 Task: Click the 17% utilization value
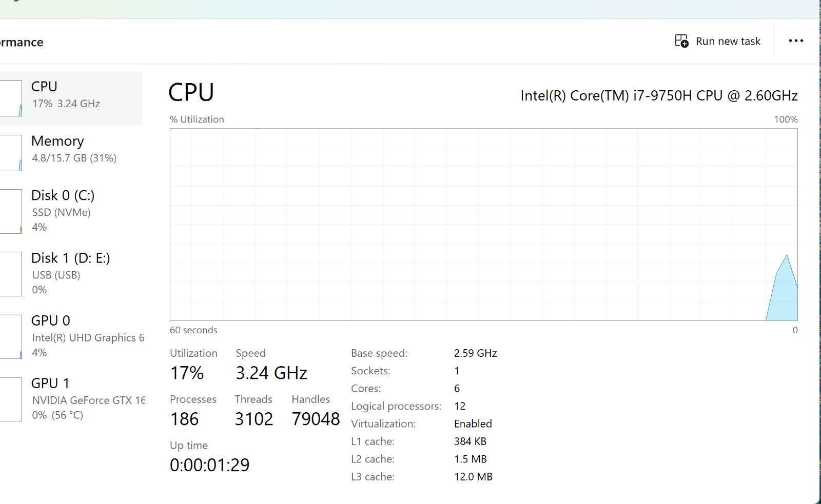(187, 373)
